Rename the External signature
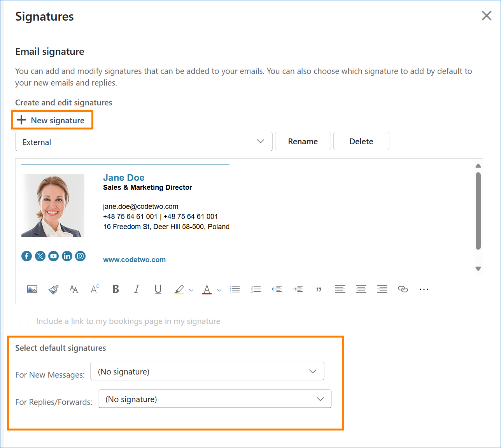 pyautogui.click(x=303, y=141)
